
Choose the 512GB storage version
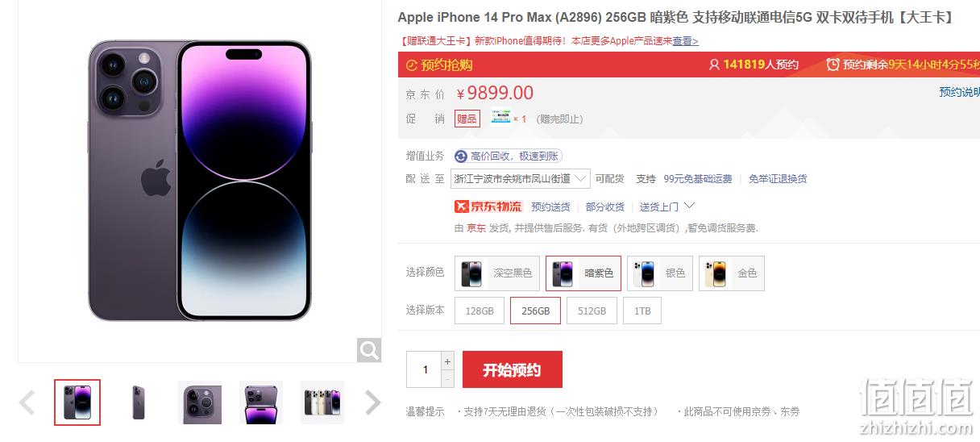coord(592,311)
